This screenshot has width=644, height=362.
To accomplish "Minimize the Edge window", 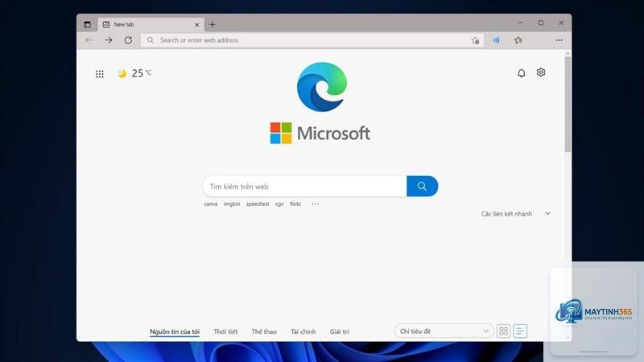I will click(521, 23).
